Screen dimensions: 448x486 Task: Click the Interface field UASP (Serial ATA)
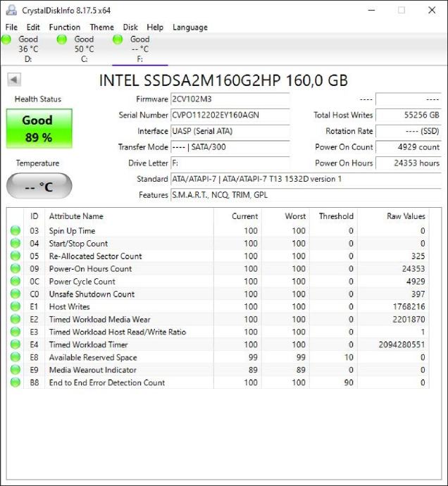click(230, 131)
